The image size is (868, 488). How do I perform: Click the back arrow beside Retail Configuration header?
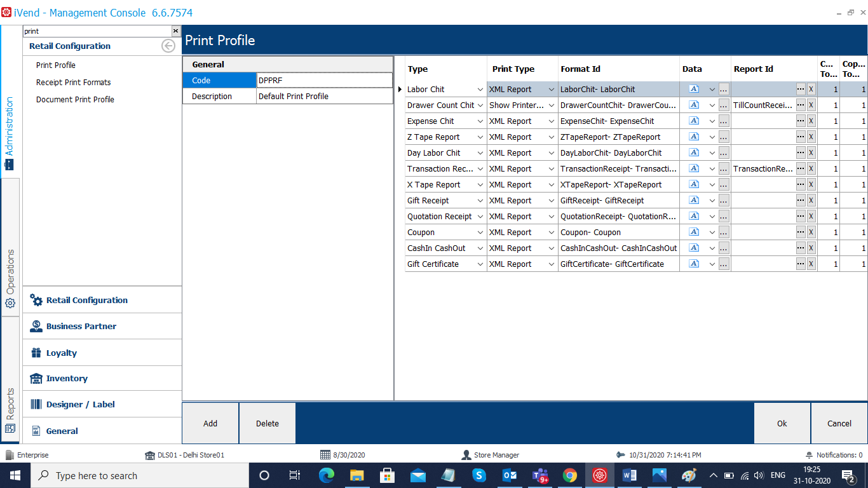[x=168, y=46]
